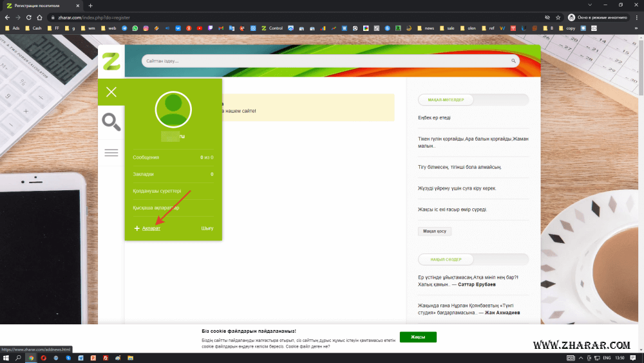Screen dimensions: 644x363
Task: Bookmark this page with star icon
Action: 558,17
